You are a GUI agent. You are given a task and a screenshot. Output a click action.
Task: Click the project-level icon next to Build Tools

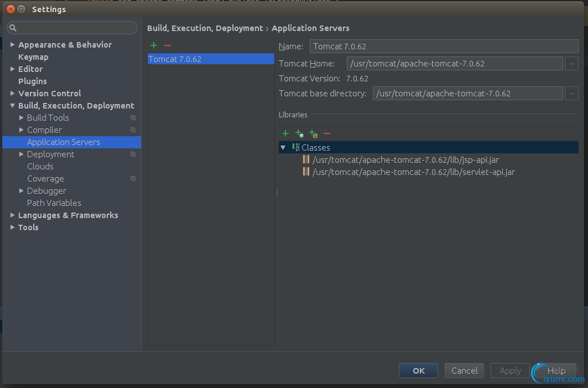(x=133, y=118)
